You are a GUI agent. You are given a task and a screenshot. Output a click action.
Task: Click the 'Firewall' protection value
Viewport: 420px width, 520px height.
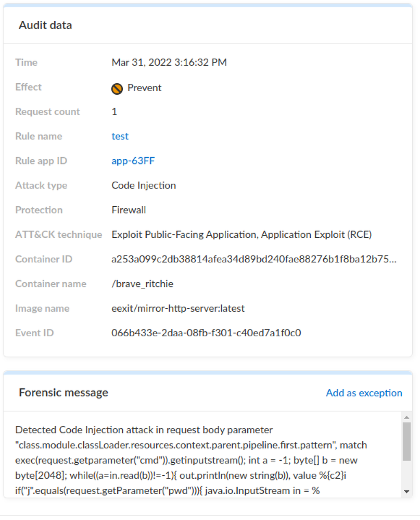(x=129, y=210)
